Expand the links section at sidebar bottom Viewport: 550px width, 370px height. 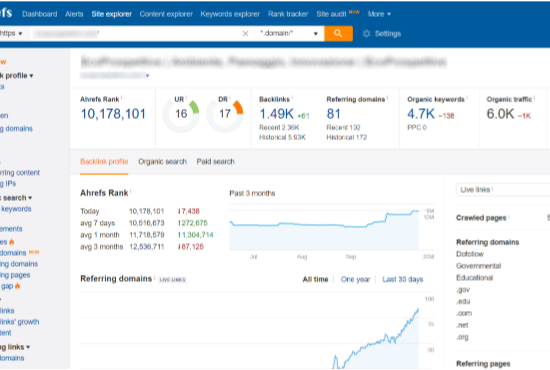pos(15,347)
